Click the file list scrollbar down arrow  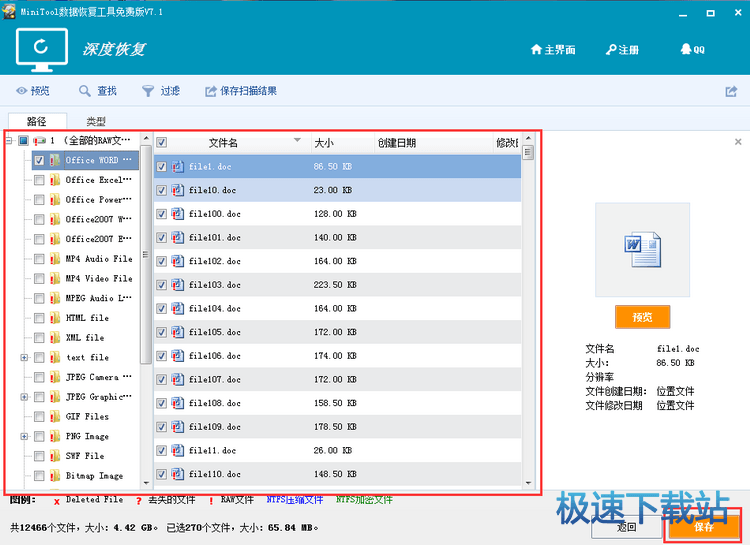click(x=528, y=483)
